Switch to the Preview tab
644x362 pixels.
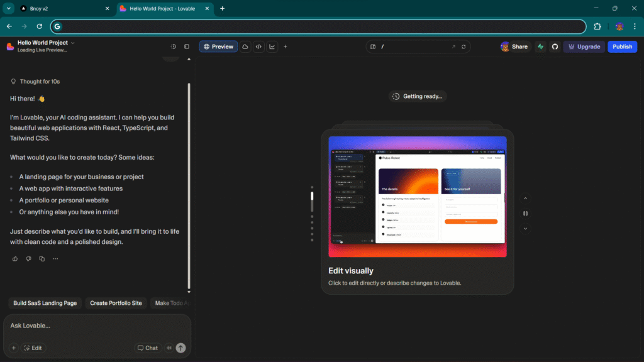[x=218, y=47]
